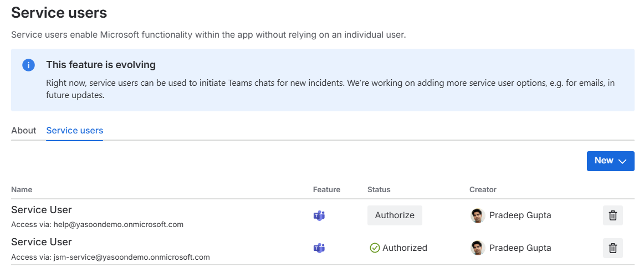The width and height of the screenshot is (644, 273).
Task: Authorize the help@yasoondemo service user
Action: [395, 215]
